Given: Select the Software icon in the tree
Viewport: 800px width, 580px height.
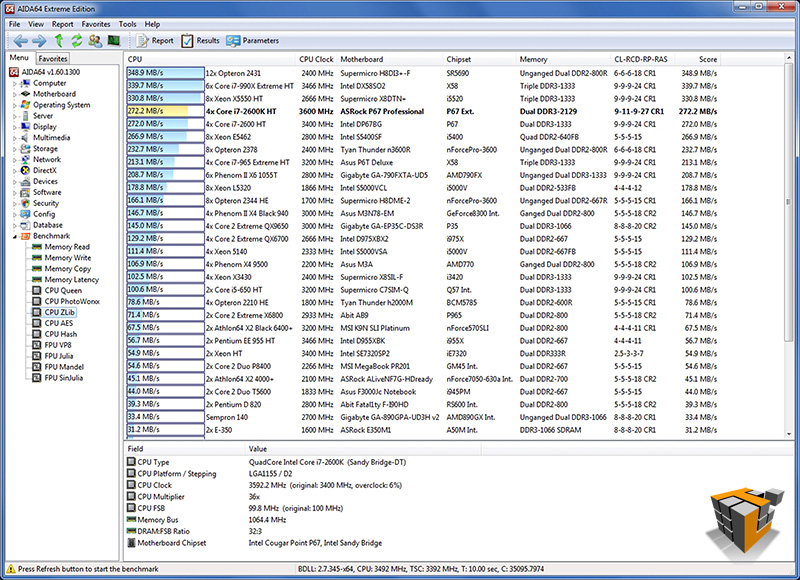Looking at the screenshot, I should click(25, 192).
